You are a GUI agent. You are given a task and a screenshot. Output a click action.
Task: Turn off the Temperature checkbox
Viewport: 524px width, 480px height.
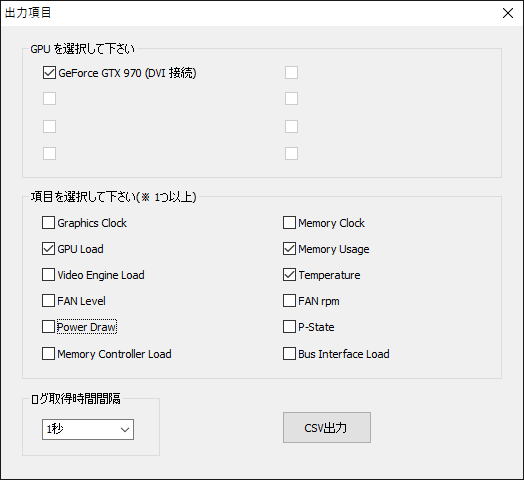[289, 275]
